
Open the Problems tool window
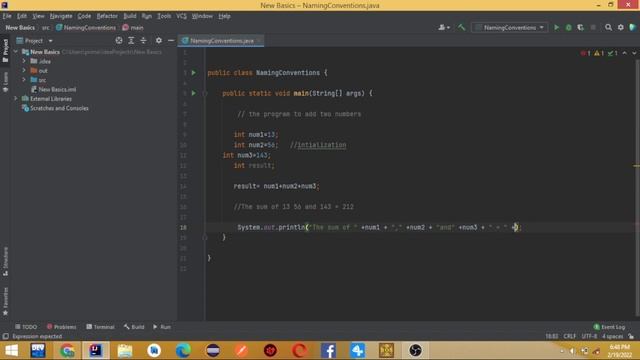click(62, 327)
